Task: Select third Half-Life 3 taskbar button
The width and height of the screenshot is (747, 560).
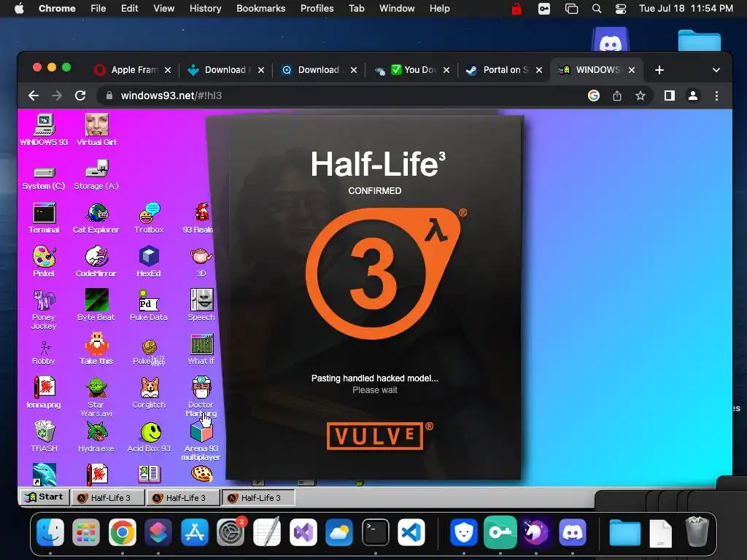Action: coord(258,497)
